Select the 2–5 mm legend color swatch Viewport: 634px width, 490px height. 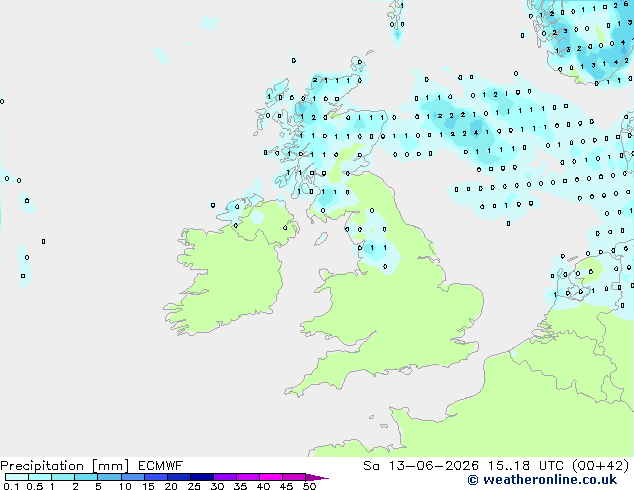(86, 477)
